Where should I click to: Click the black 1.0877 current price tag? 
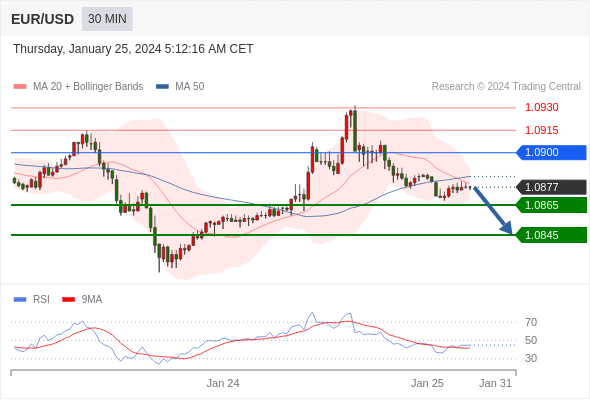(x=552, y=187)
